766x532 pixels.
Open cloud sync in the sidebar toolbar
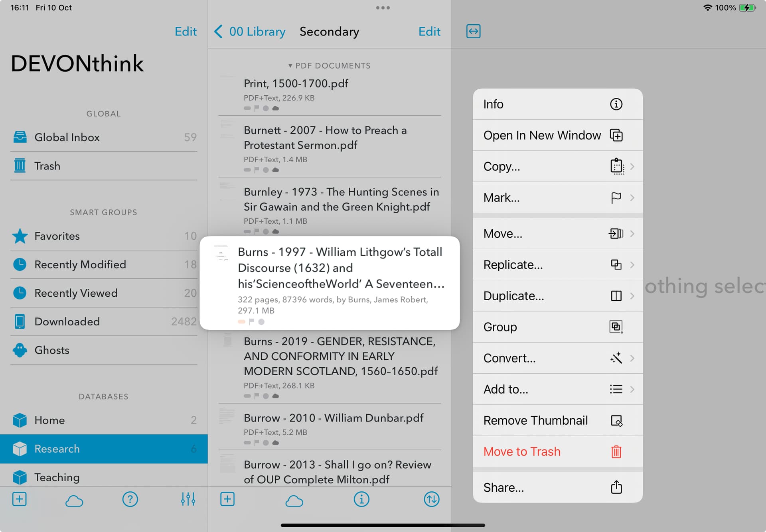(74, 500)
